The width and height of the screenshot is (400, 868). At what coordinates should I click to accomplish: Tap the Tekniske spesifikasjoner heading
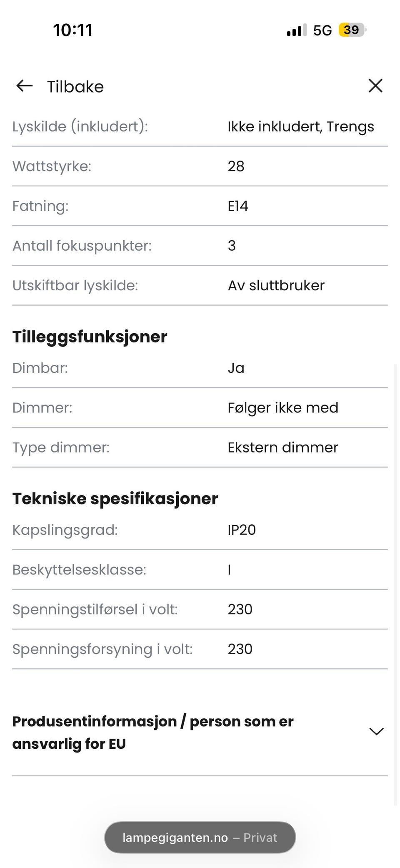pyautogui.click(x=115, y=498)
